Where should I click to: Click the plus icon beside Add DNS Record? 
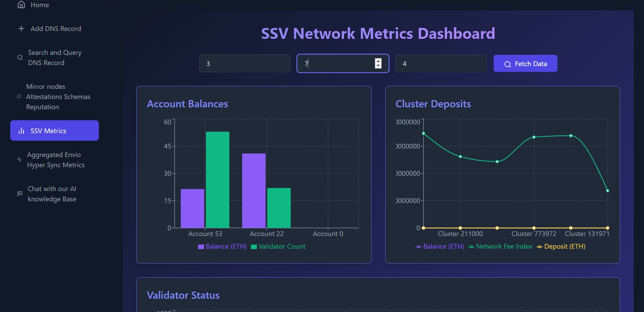21,29
